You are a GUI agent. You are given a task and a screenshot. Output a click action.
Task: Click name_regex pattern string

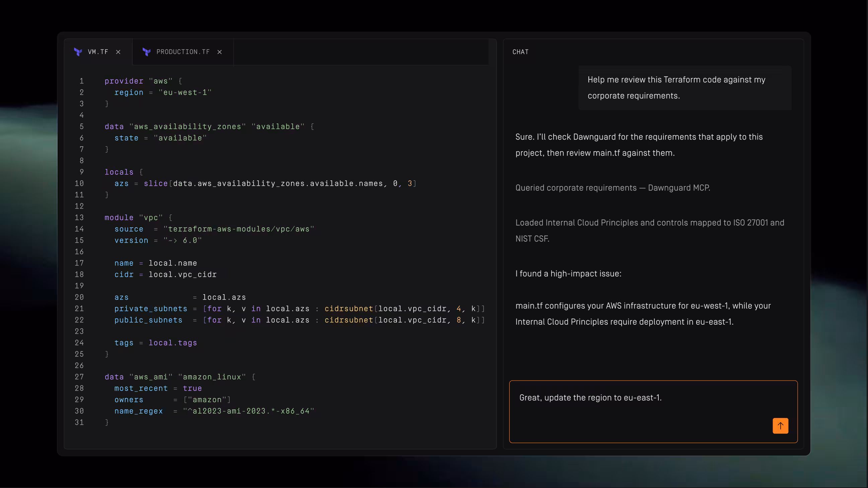tap(249, 411)
